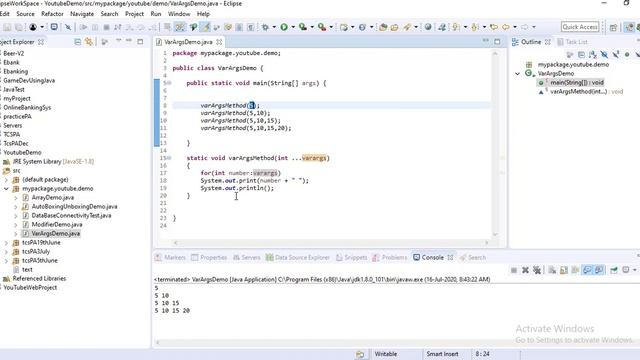Screen dimensions: 640x360
Task: Open the Help menu
Action: pyautogui.click(x=203, y=14)
